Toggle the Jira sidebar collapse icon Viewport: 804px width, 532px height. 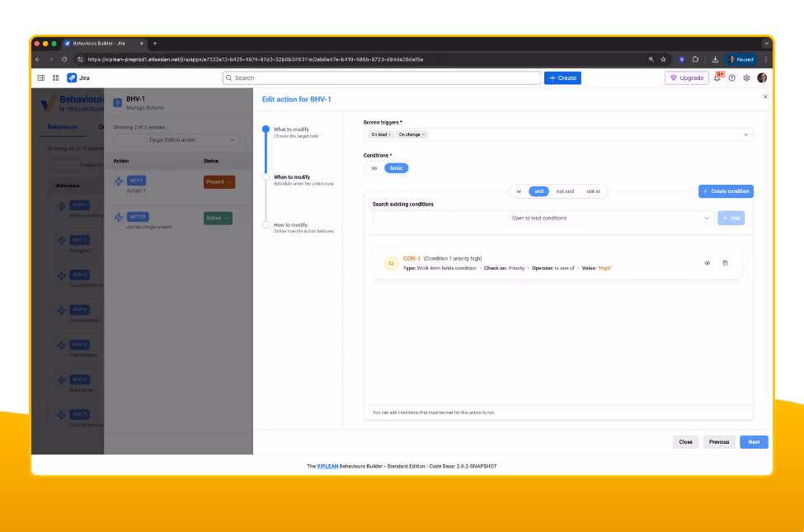coord(41,78)
